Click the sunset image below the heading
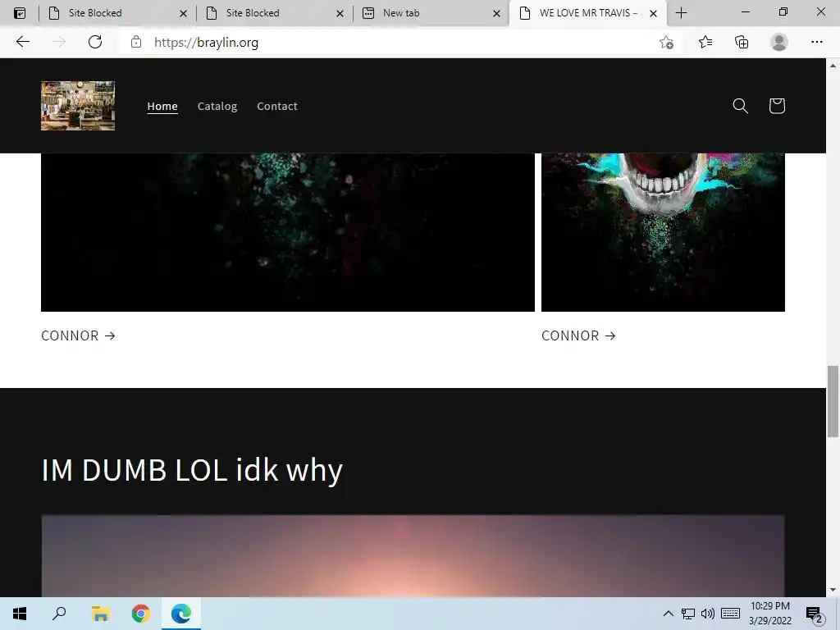840x630 pixels. [413, 556]
